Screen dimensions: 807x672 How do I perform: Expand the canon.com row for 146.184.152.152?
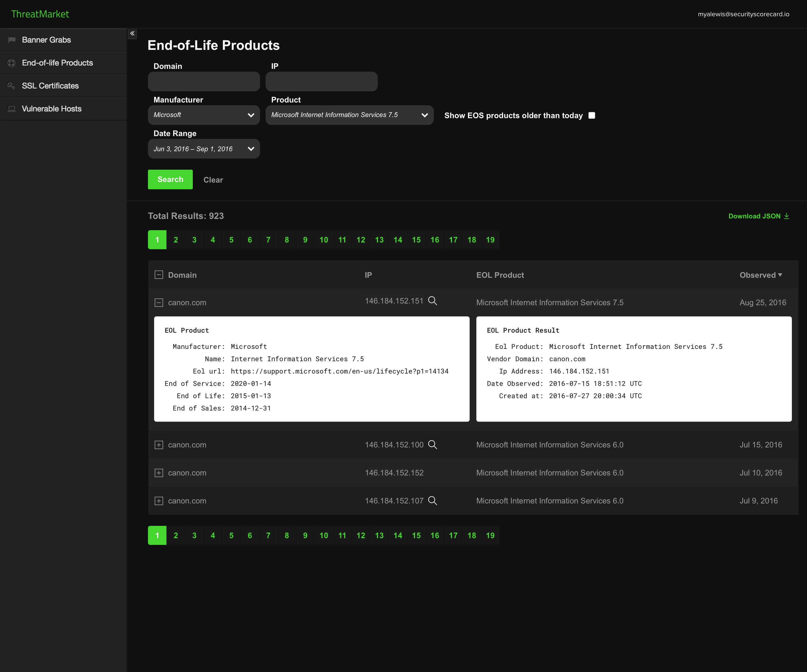[x=159, y=473]
